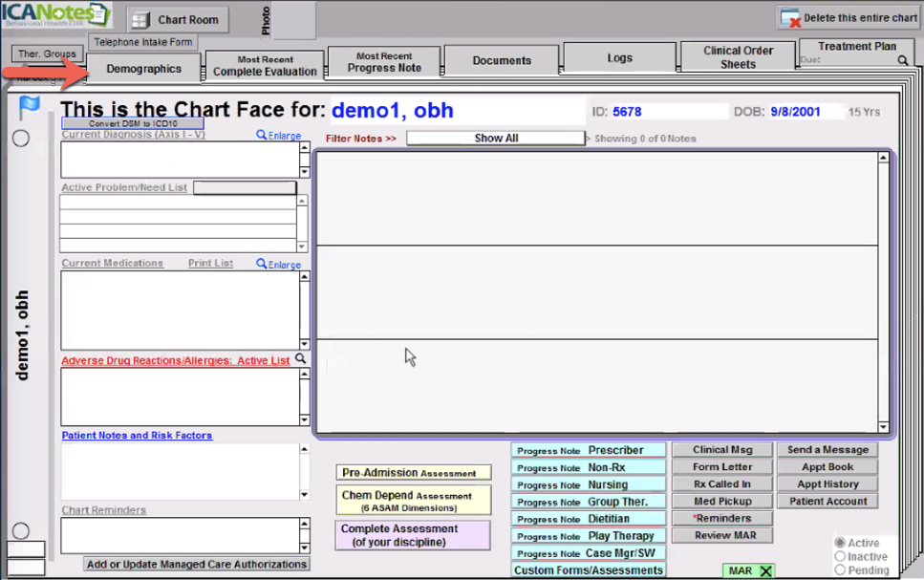Click the Pre-Admission Assessment yellow button
The height and width of the screenshot is (580, 924).
click(x=413, y=473)
